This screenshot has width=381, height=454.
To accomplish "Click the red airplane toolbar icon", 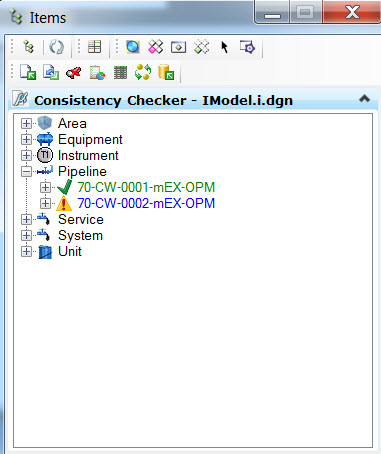I will pos(74,72).
